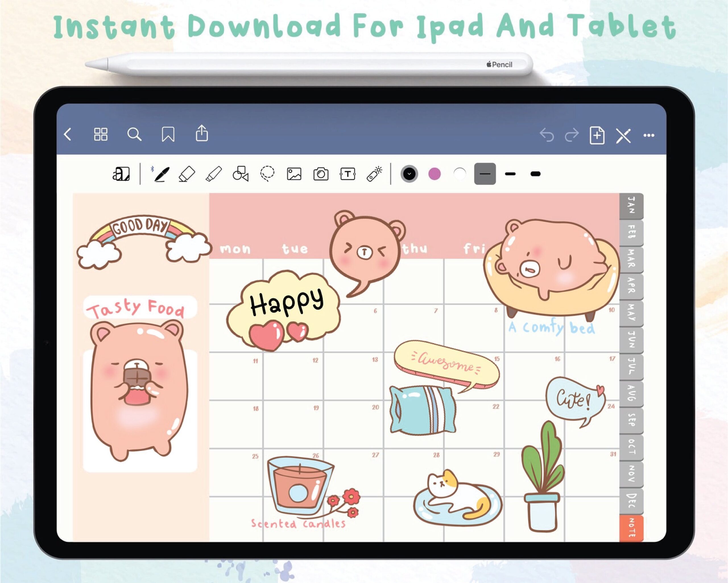Screen dimensions: 728x583
Task: Open the black color preset dropdown
Action: (x=409, y=174)
